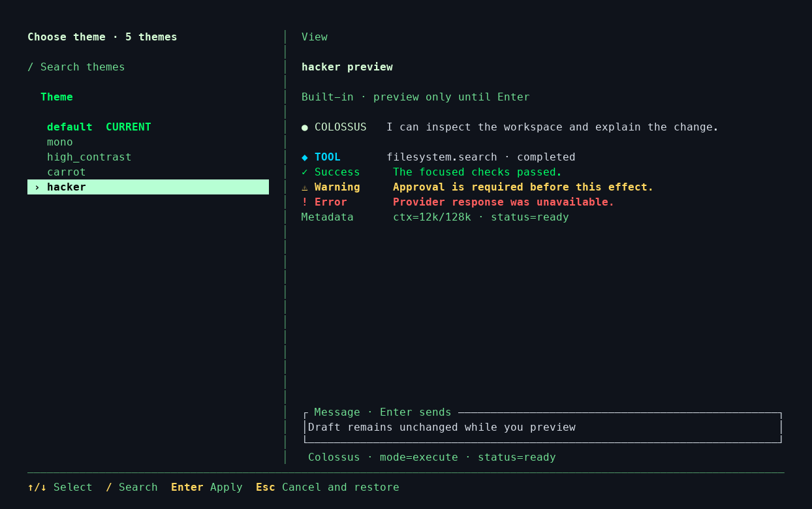Image resolution: width=812 pixels, height=509 pixels.
Task: Click the 'hacker preview' title
Action: click(347, 67)
